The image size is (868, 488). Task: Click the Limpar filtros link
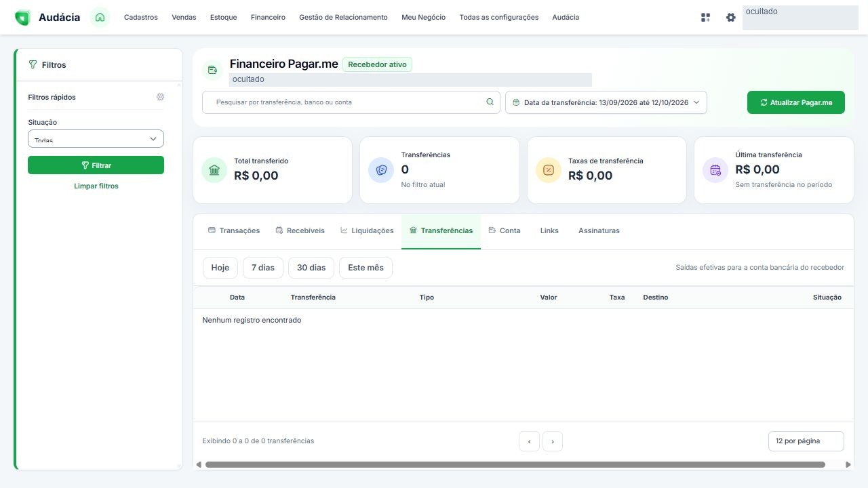[96, 186]
